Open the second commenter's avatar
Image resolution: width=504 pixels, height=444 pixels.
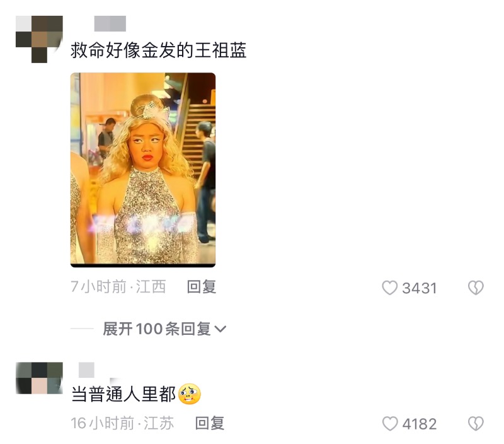39,378
